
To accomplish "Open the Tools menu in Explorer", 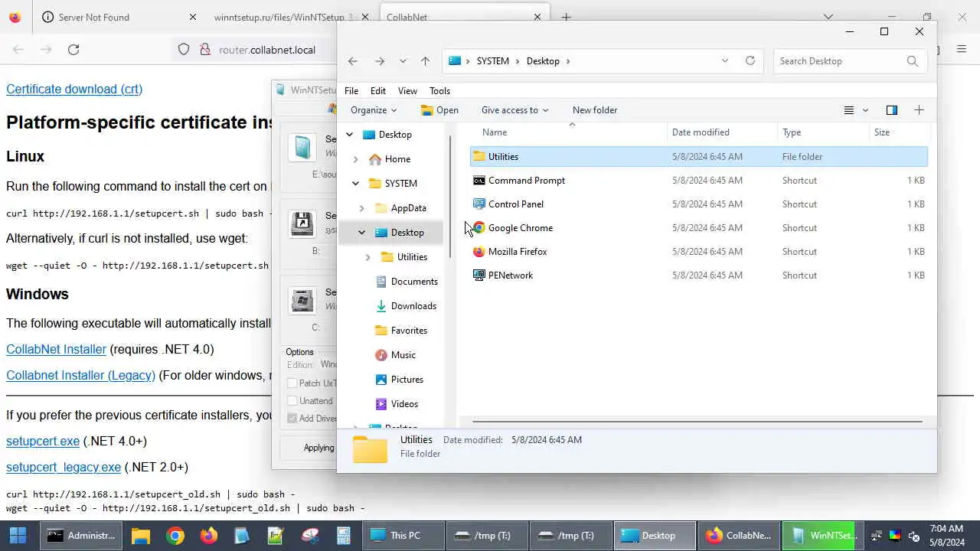I will click(x=439, y=91).
